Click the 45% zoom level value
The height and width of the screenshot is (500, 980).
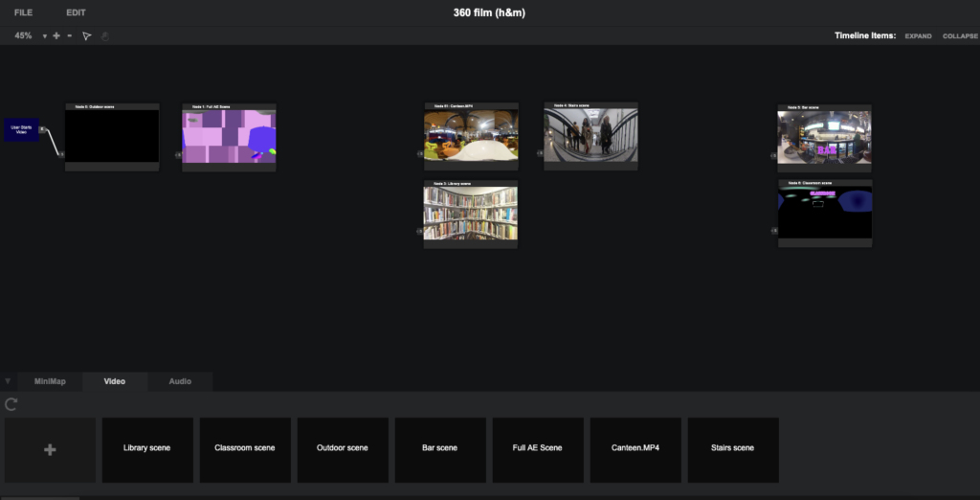pyautogui.click(x=23, y=35)
